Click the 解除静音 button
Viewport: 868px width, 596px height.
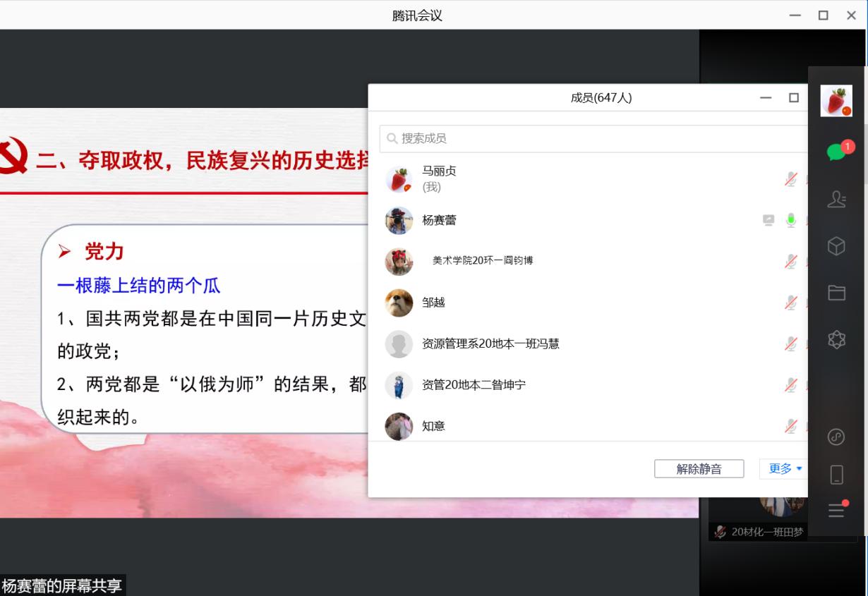click(699, 469)
